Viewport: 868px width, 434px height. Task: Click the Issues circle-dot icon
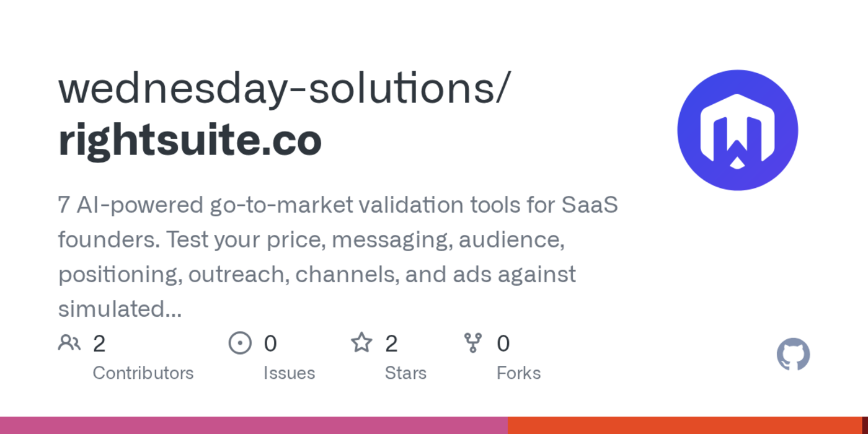point(240,343)
